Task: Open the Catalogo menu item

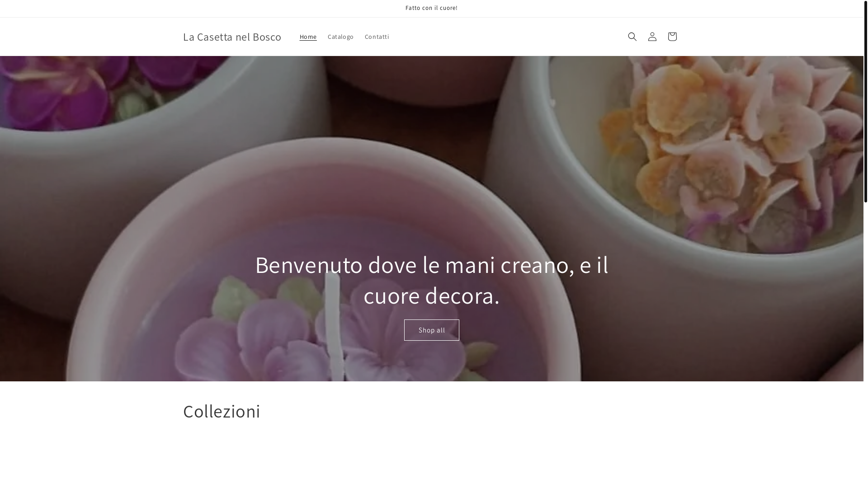Action: click(340, 37)
